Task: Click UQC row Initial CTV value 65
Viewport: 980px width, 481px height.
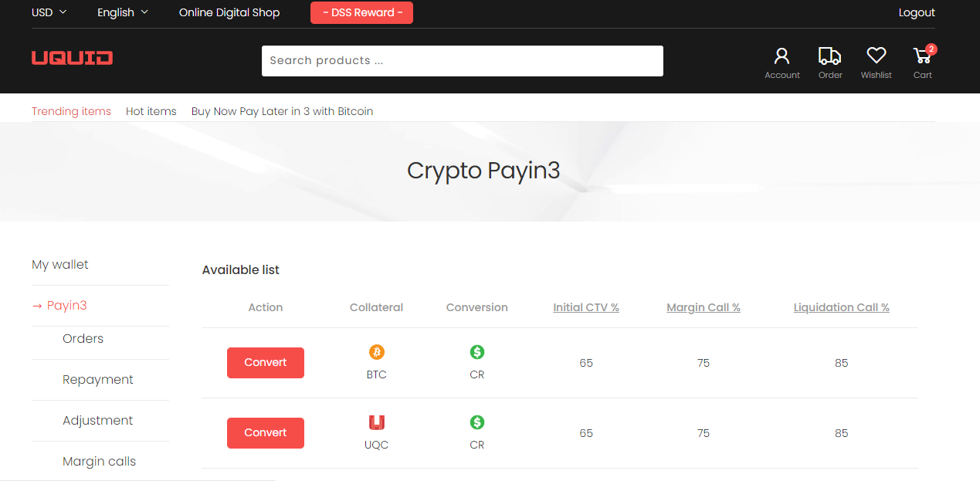Action: pyautogui.click(x=586, y=433)
